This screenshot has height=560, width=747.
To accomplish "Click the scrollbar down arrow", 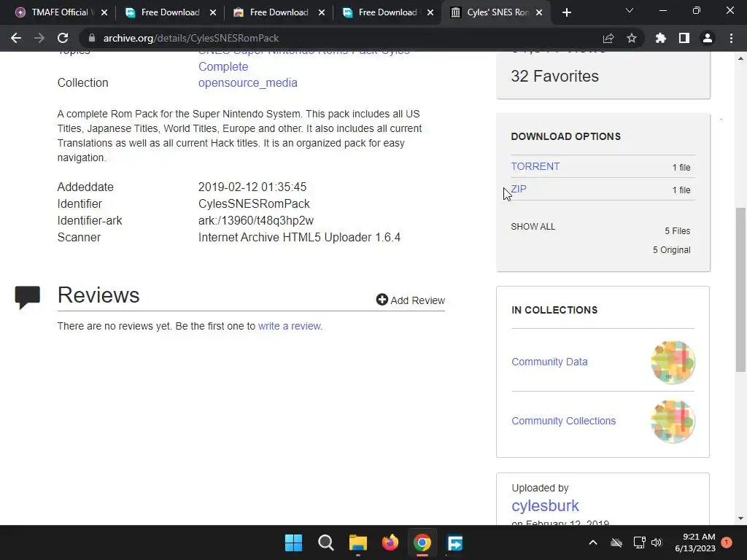I will pos(740,518).
